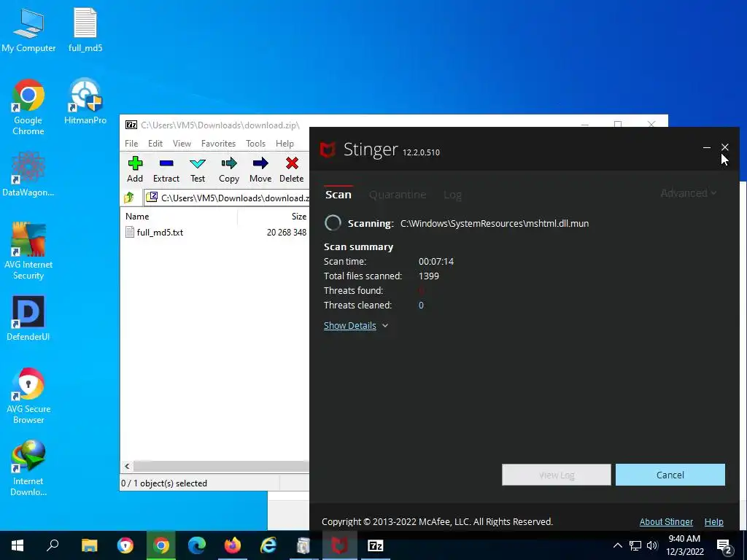
Task: Open File Explorer from the taskbar
Action: [x=89, y=545]
